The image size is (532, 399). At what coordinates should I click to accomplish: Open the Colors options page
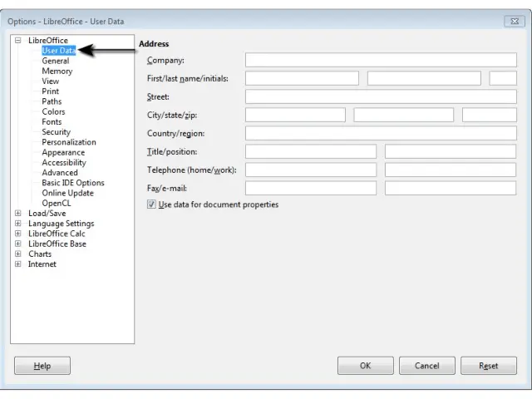point(53,111)
